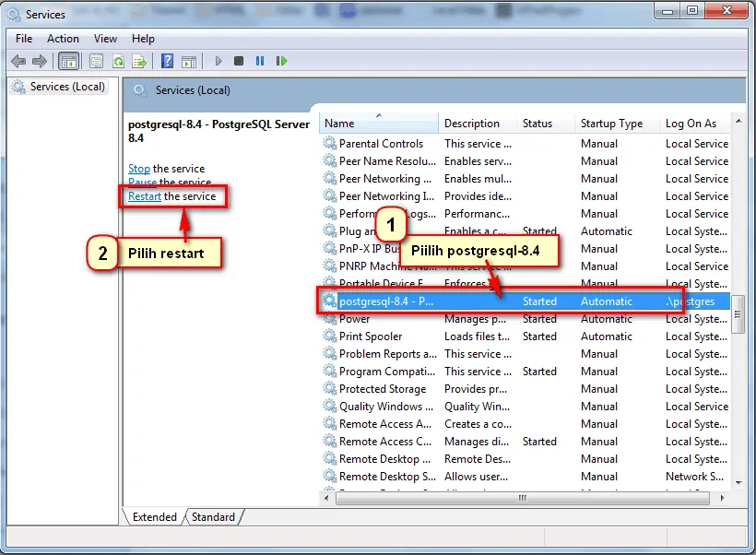Click the gear icon beside postgresql-8.4 row

[x=330, y=301]
